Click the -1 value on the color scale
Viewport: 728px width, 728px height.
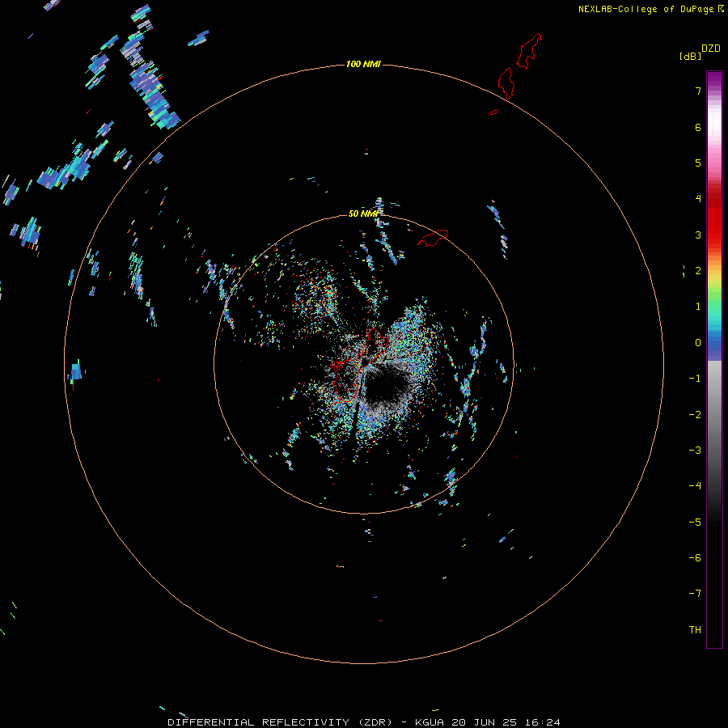click(x=695, y=379)
